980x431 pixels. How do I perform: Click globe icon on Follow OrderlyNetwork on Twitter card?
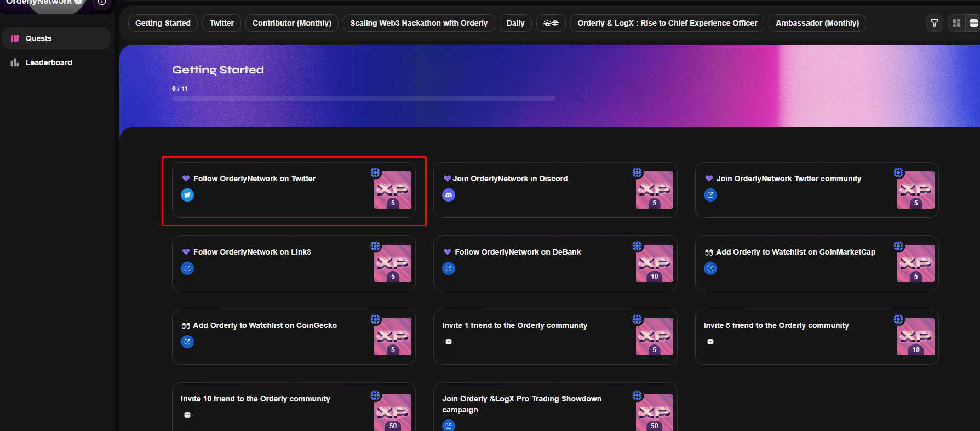click(375, 173)
